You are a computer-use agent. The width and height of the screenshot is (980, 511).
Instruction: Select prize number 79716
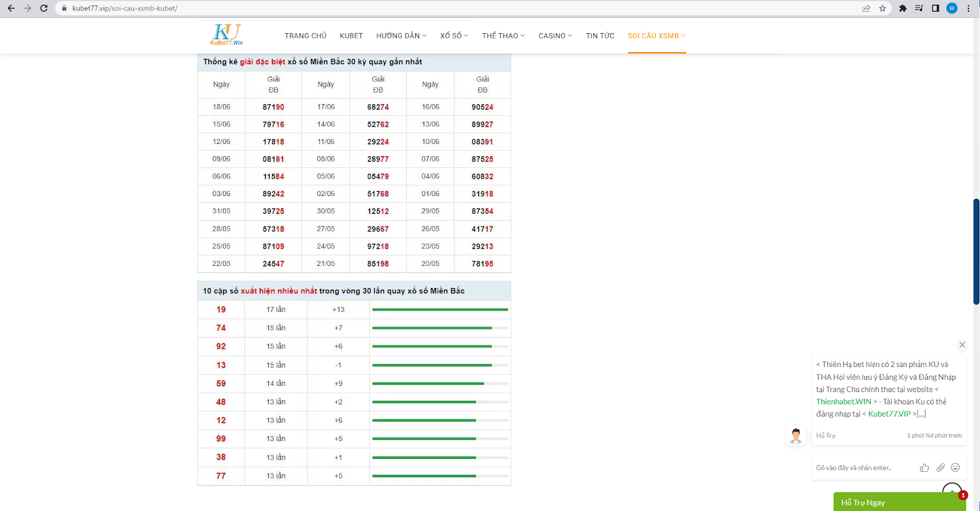(273, 124)
